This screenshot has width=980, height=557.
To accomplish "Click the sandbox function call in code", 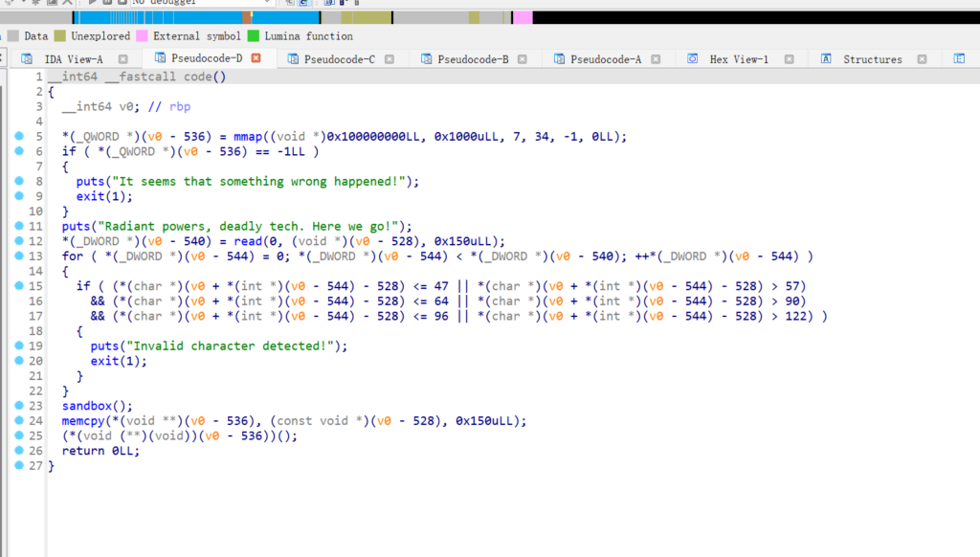I will 83,406.
